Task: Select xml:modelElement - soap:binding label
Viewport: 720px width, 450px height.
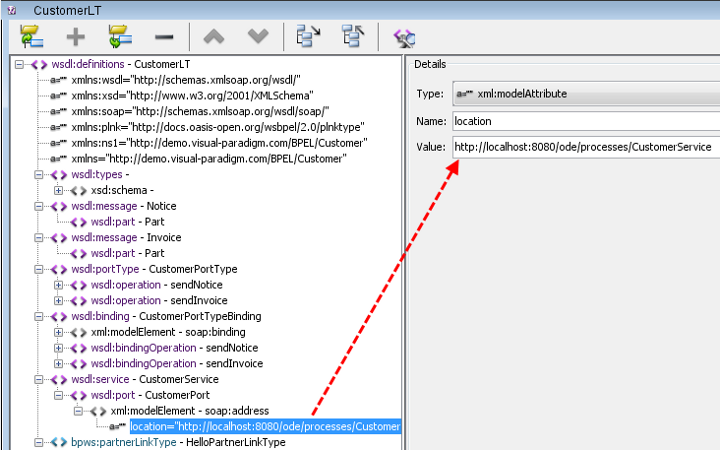Action: (168, 332)
